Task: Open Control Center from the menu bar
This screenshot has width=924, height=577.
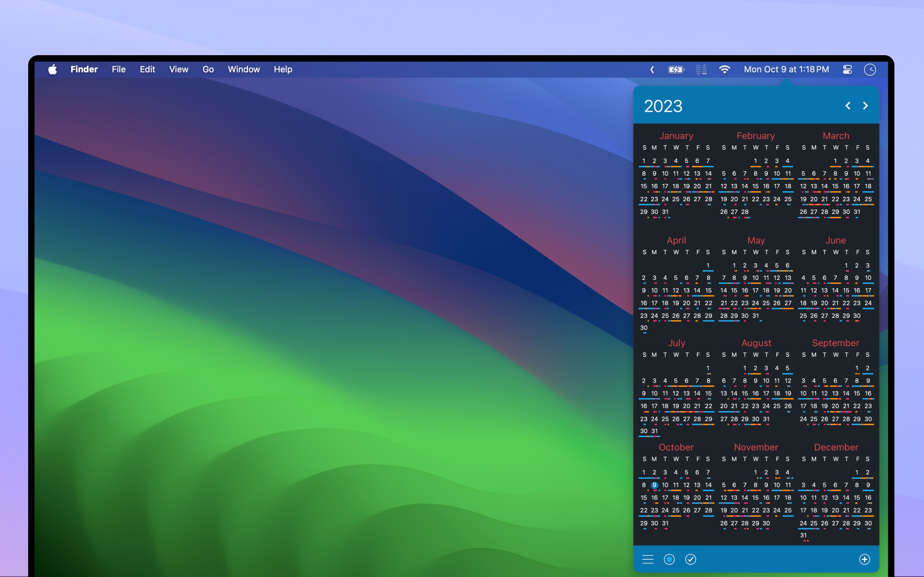Action: point(847,70)
